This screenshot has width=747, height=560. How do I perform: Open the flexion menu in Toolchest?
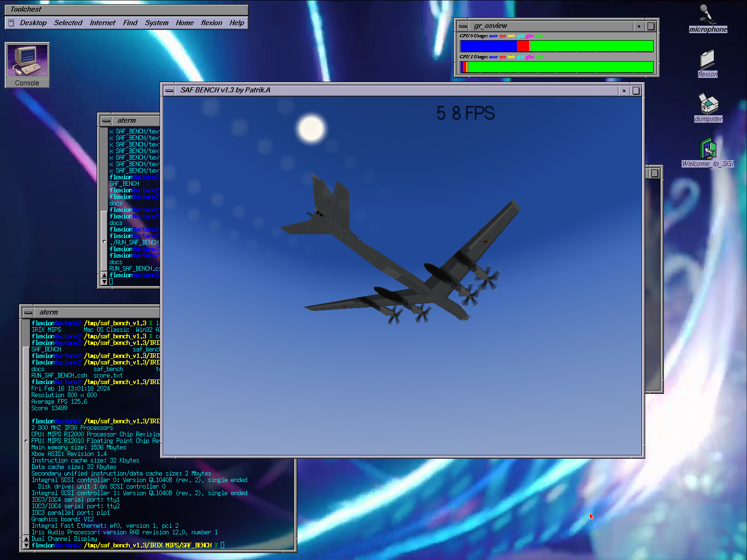[x=211, y=23]
